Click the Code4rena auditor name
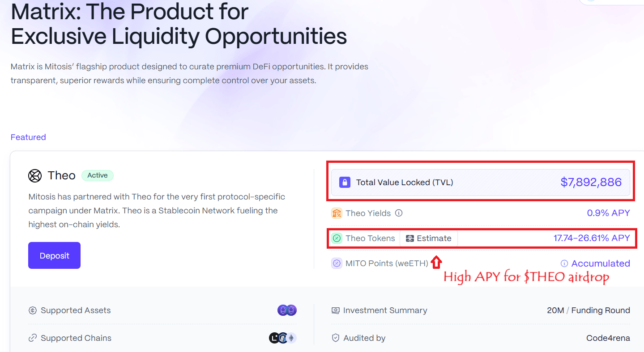This screenshot has height=352, width=644. [608, 338]
